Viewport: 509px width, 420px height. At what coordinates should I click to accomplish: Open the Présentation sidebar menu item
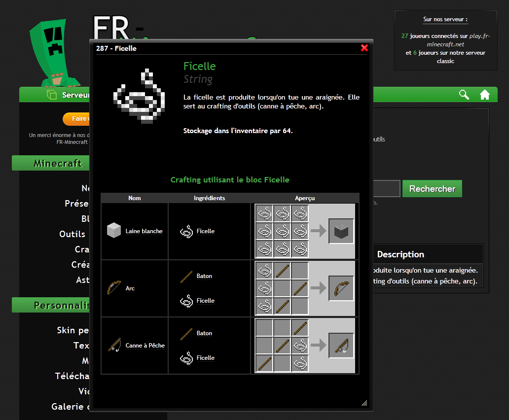77,204
